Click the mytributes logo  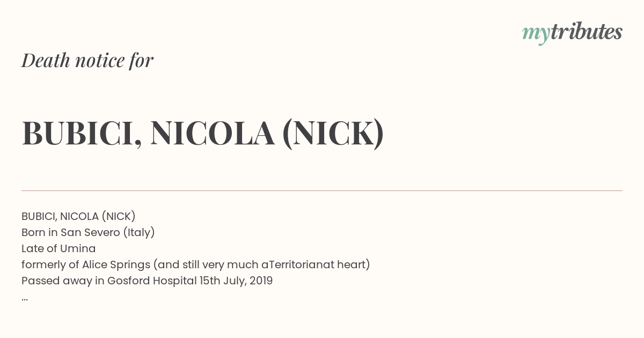click(572, 33)
